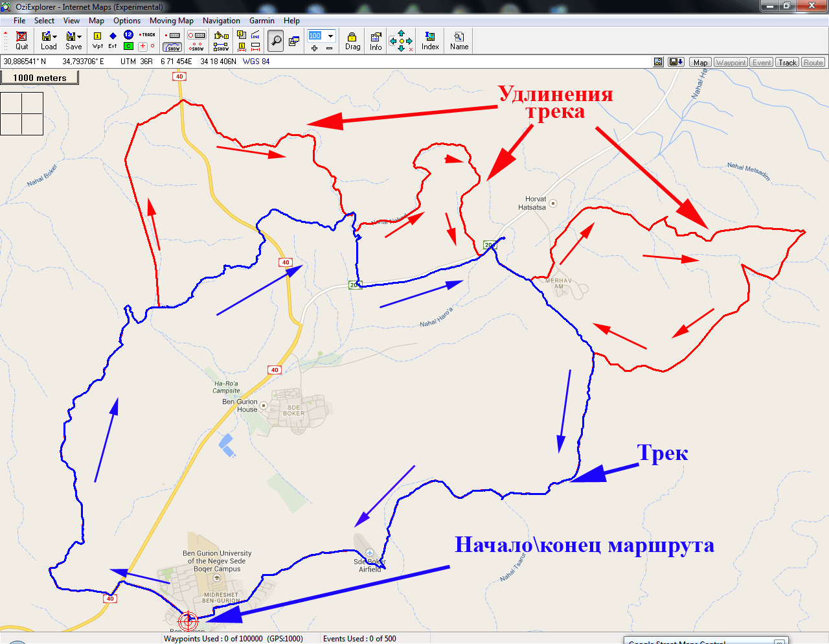
Task: Click the Track button in status bar
Action: coord(788,62)
